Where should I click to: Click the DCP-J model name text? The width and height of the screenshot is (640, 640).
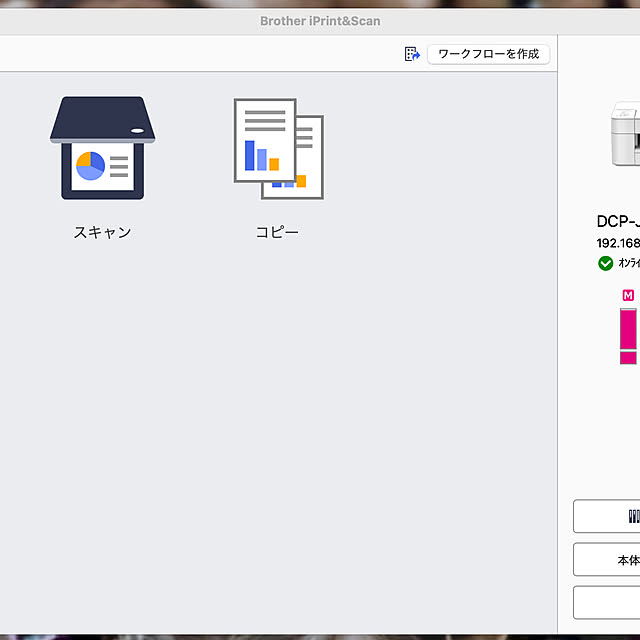click(618, 221)
